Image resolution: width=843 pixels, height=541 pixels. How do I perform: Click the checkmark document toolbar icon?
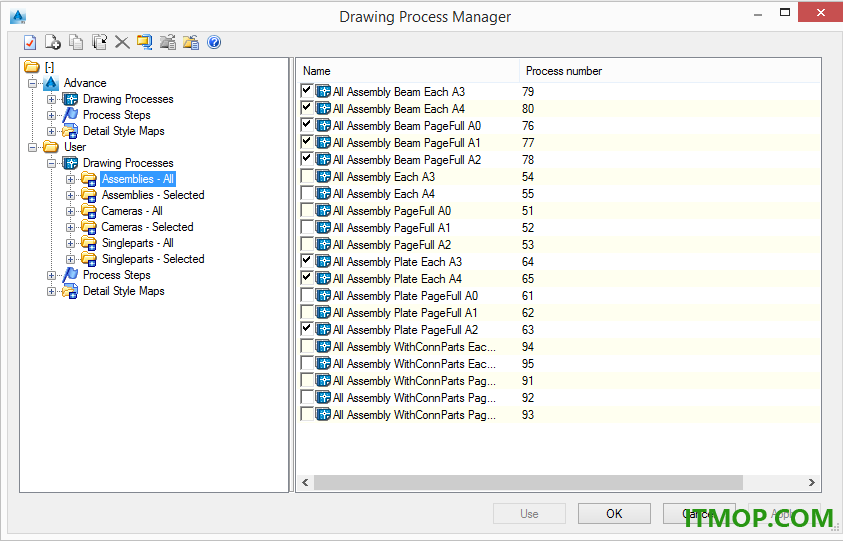pos(30,42)
